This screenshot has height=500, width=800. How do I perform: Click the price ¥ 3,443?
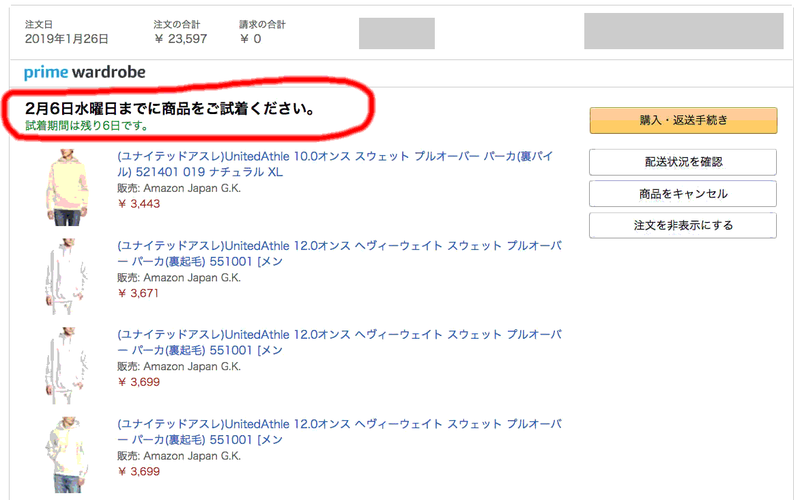tap(139, 204)
